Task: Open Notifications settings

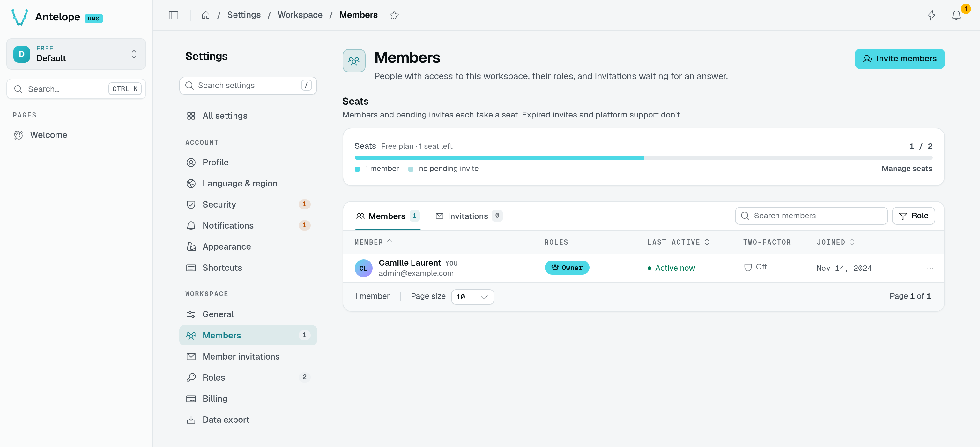Action: pos(248,225)
